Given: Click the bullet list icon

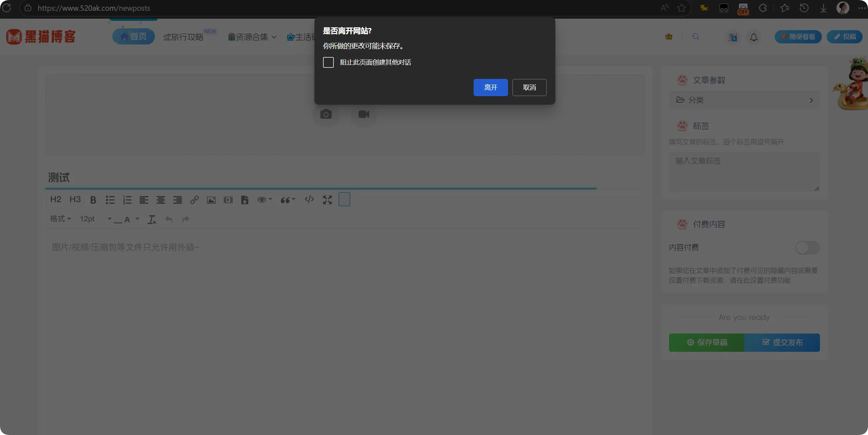Looking at the screenshot, I should point(110,200).
